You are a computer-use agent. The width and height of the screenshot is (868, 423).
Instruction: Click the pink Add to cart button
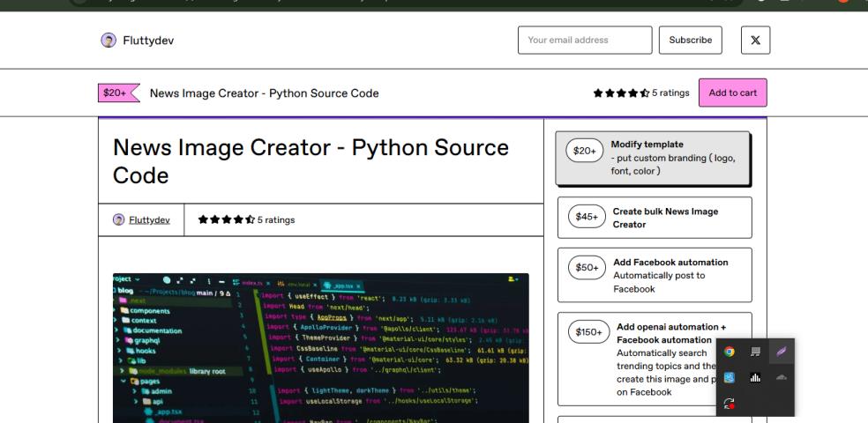[732, 93]
